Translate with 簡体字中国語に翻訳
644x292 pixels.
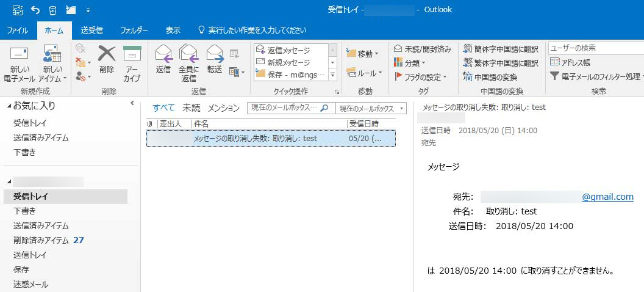[x=501, y=49]
